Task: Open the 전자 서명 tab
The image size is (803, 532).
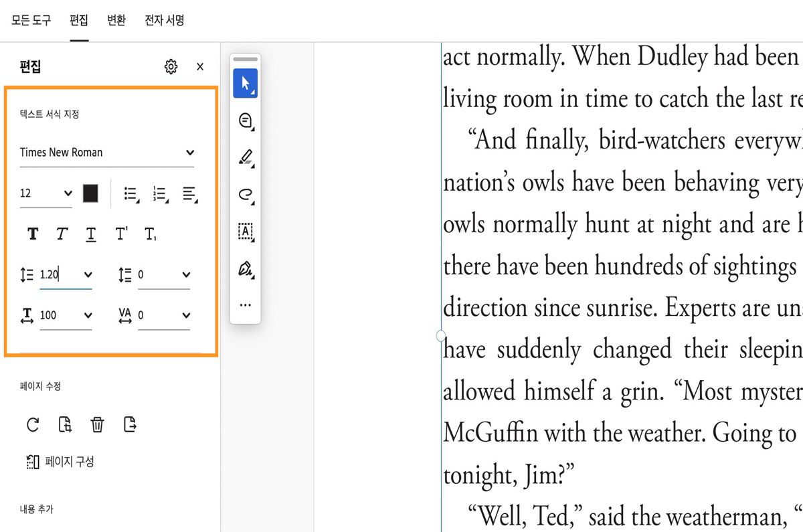Action: coord(164,20)
